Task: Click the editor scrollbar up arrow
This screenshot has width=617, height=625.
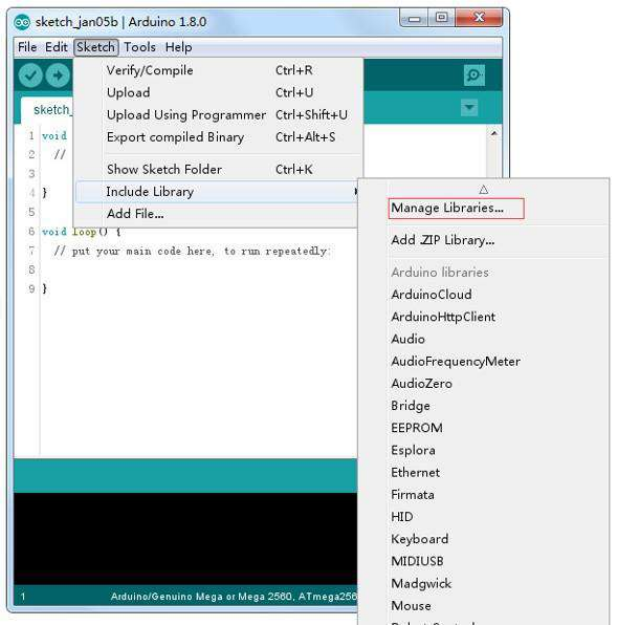Action: pos(494,133)
